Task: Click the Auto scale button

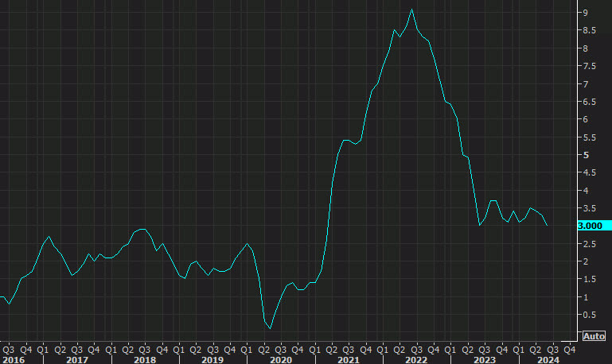Action: 594,336
